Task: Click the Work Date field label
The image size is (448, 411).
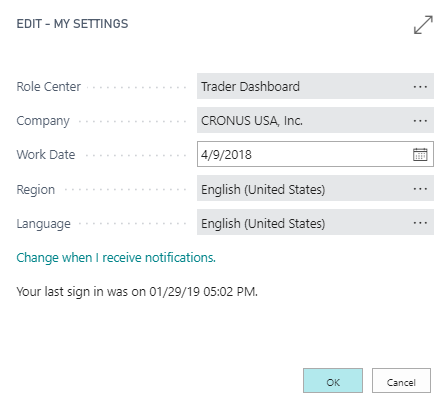Action: click(46, 155)
